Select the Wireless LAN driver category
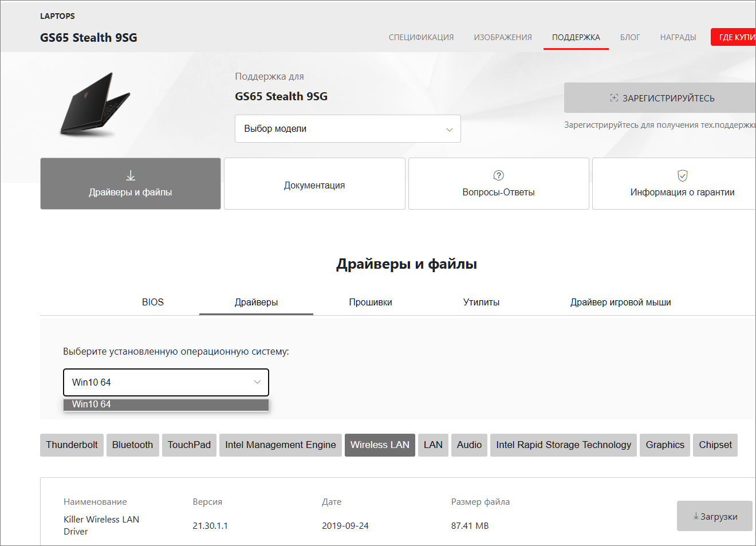756x546 pixels. coord(380,445)
